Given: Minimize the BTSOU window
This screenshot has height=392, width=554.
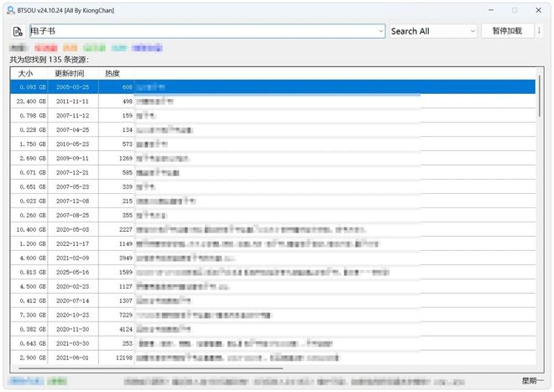Looking at the screenshot, I should (x=488, y=10).
